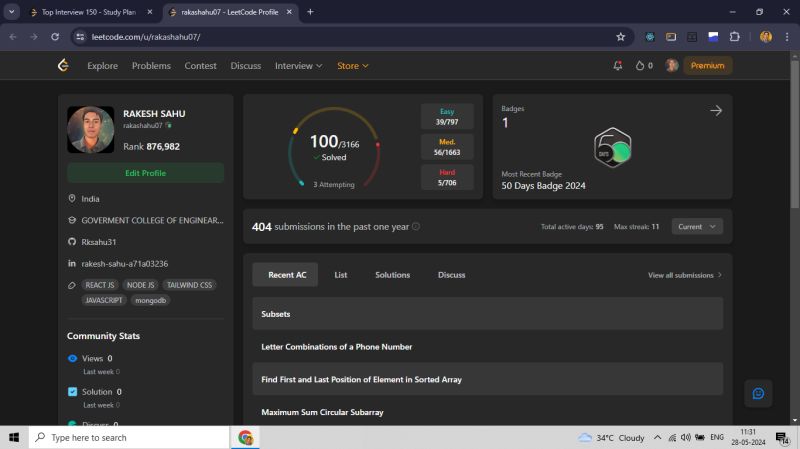Open the Windows Start menu

[14, 437]
